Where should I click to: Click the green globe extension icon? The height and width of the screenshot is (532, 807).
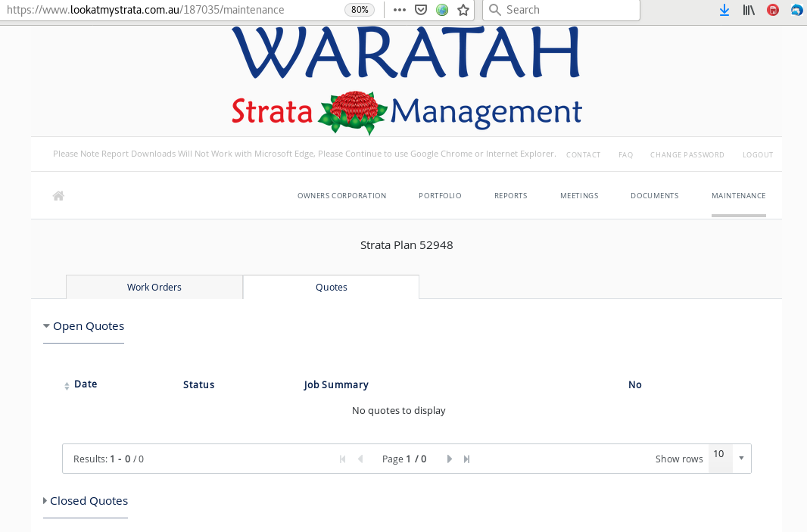click(x=442, y=10)
